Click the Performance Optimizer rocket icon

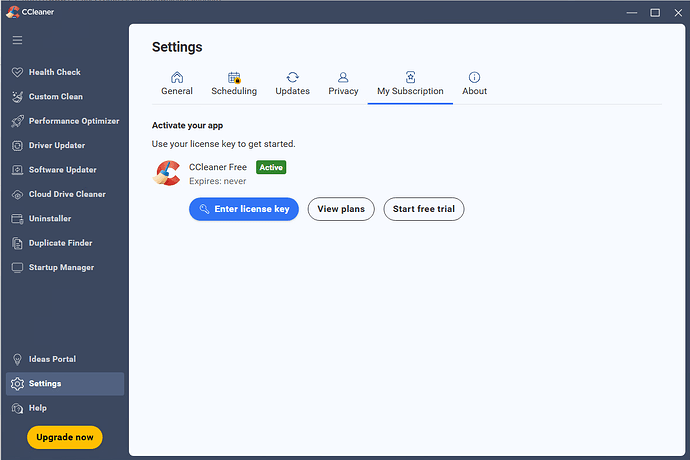tap(17, 121)
